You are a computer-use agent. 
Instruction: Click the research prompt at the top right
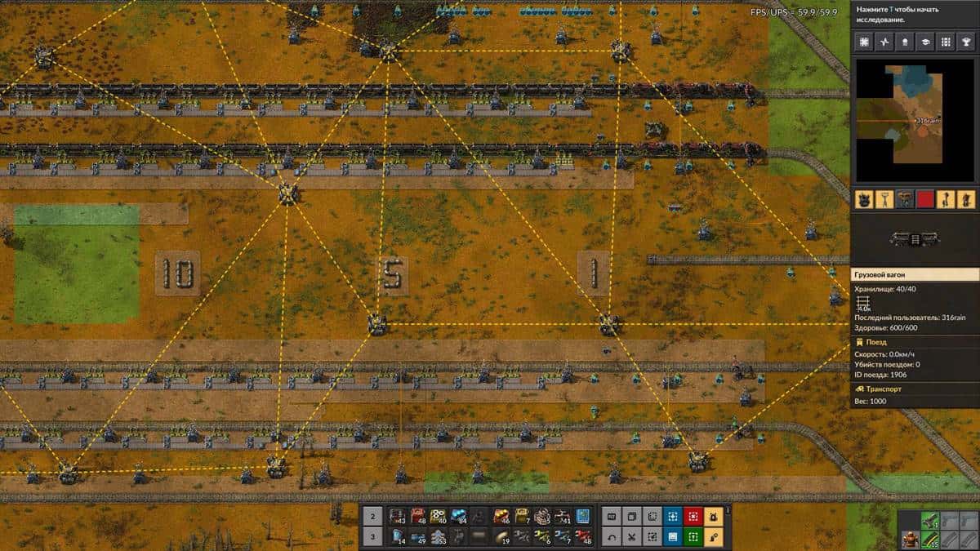[898, 14]
